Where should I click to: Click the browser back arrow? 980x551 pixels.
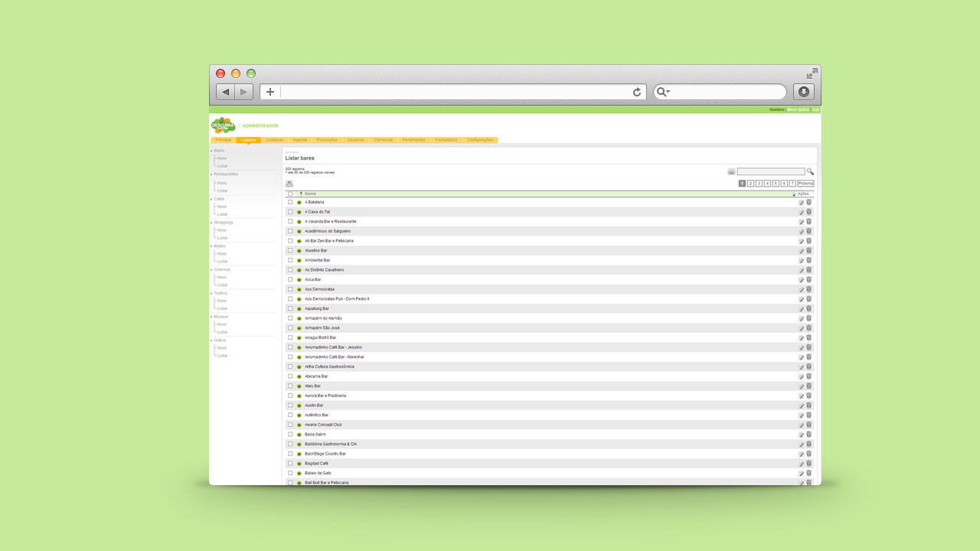(225, 92)
